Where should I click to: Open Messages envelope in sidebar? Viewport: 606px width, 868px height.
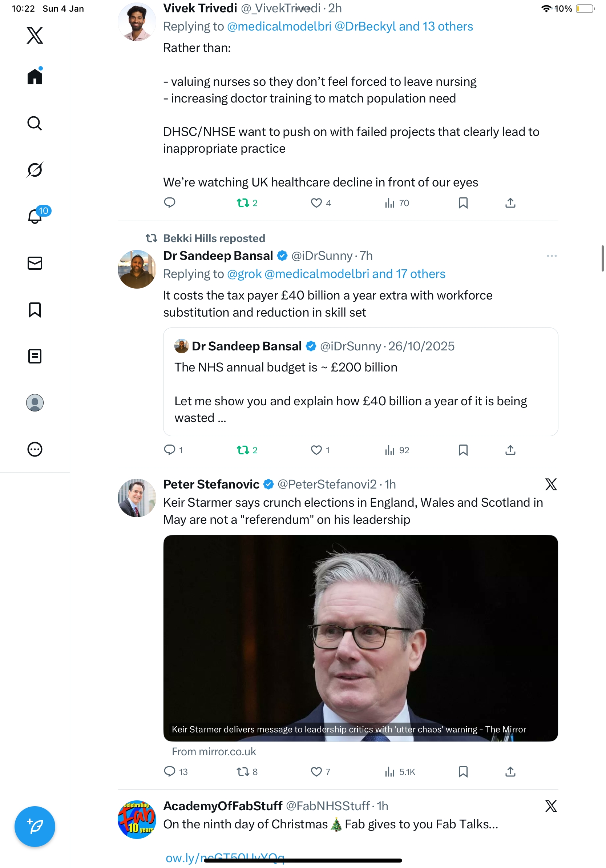(35, 263)
